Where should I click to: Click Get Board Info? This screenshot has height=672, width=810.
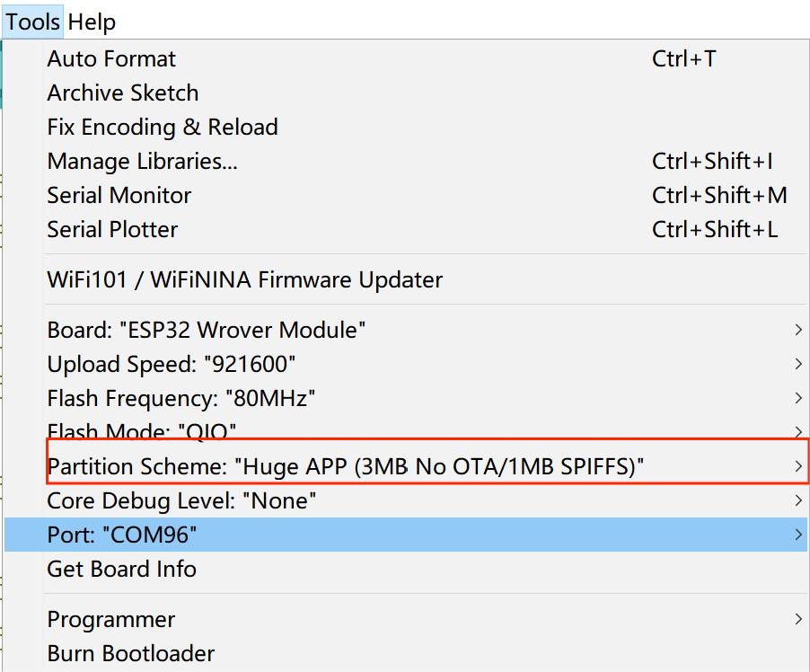coord(121,570)
